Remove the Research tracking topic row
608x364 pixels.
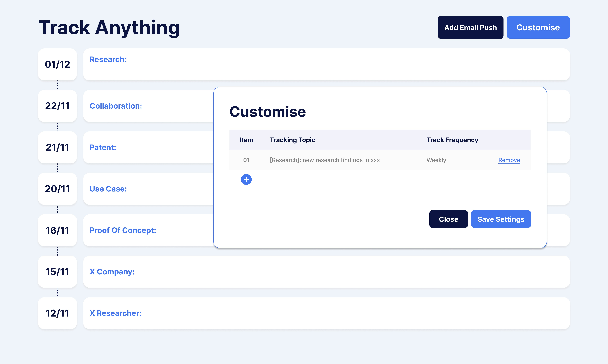(x=509, y=160)
